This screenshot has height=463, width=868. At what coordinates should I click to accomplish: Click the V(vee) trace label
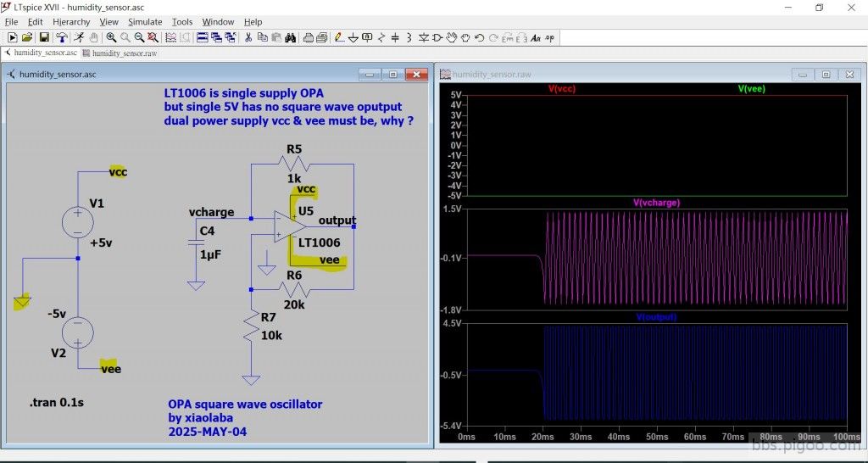tap(752, 88)
